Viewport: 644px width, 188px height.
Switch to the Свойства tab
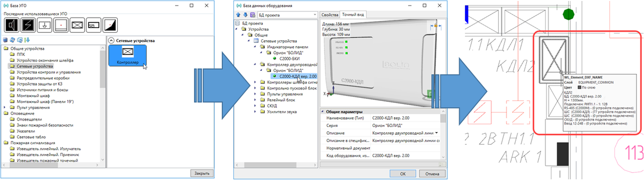[x=330, y=15]
